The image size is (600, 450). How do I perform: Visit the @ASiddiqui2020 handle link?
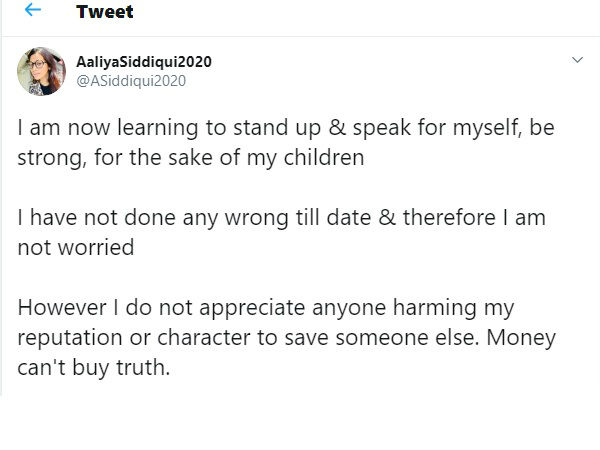pyautogui.click(x=131, y=81)
